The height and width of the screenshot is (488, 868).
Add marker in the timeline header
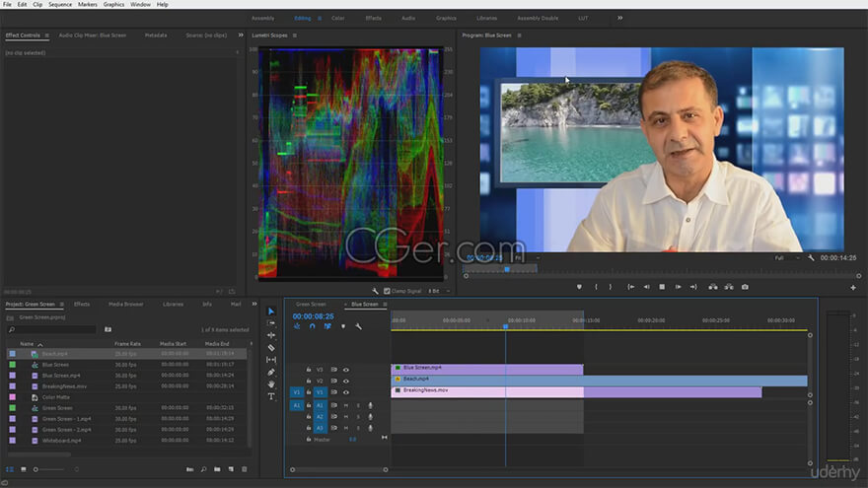click(x=343, y=326)
